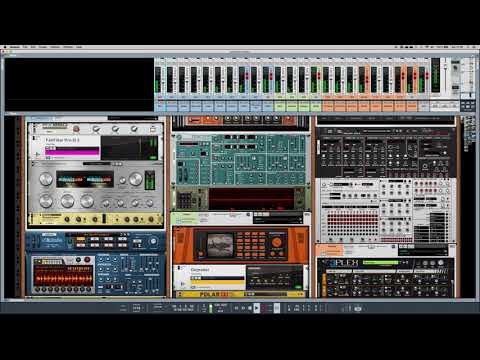Open the File menu
Screen dimensions: 480x360
pos(25,47)
